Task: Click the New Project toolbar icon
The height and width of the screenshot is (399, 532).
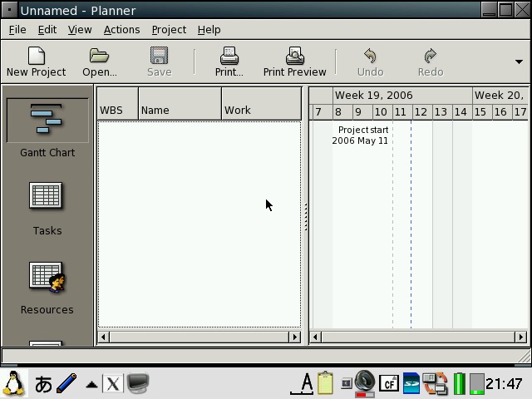Action: 36,62
